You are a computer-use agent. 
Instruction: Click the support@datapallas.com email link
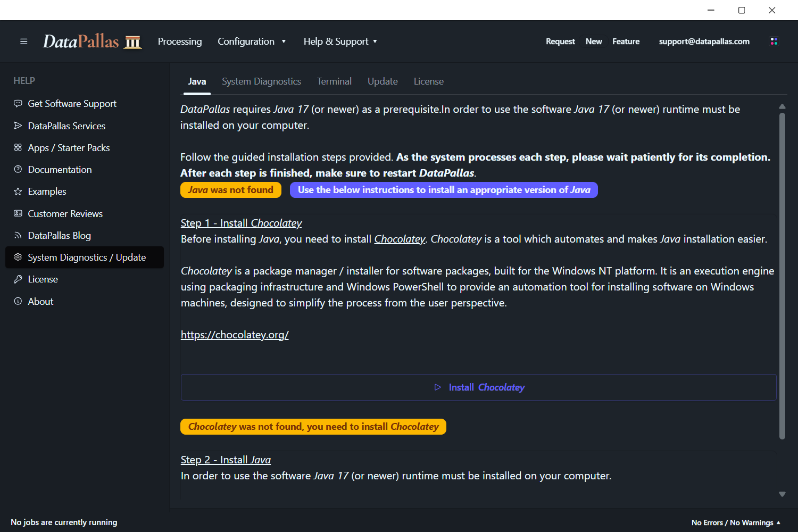point(704,41)
